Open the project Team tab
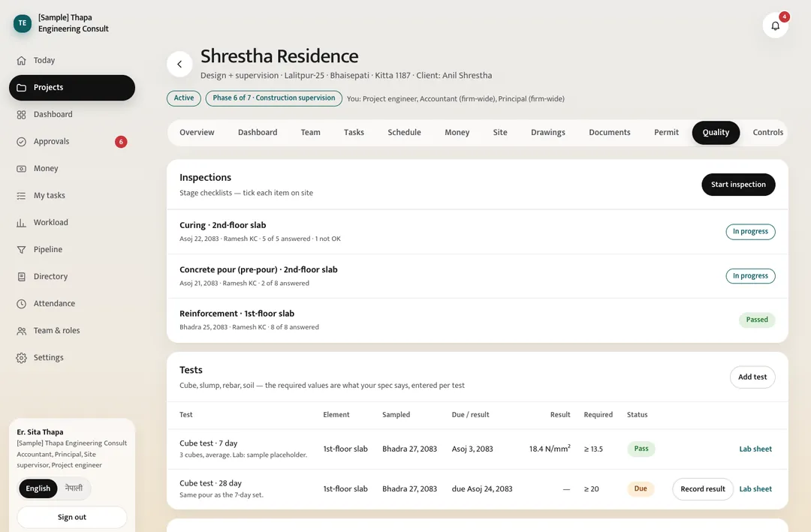The image size is (811, 532). (x=310, y=132)
